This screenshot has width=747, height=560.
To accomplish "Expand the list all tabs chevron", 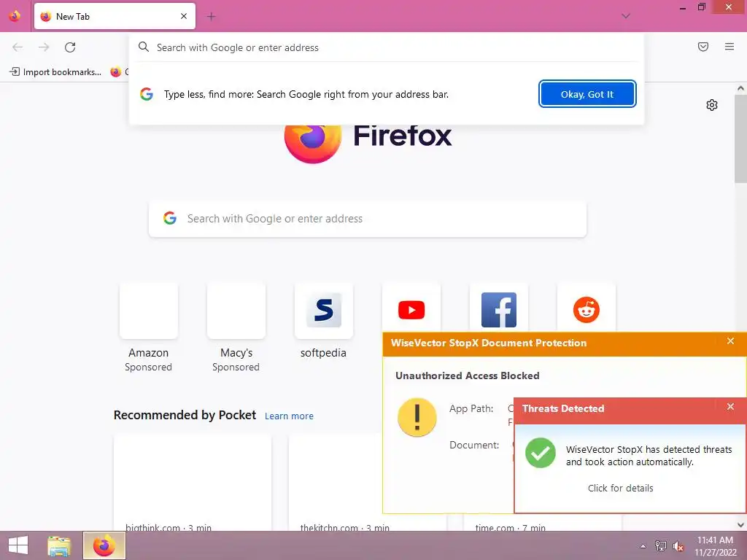I will point(626,16).
